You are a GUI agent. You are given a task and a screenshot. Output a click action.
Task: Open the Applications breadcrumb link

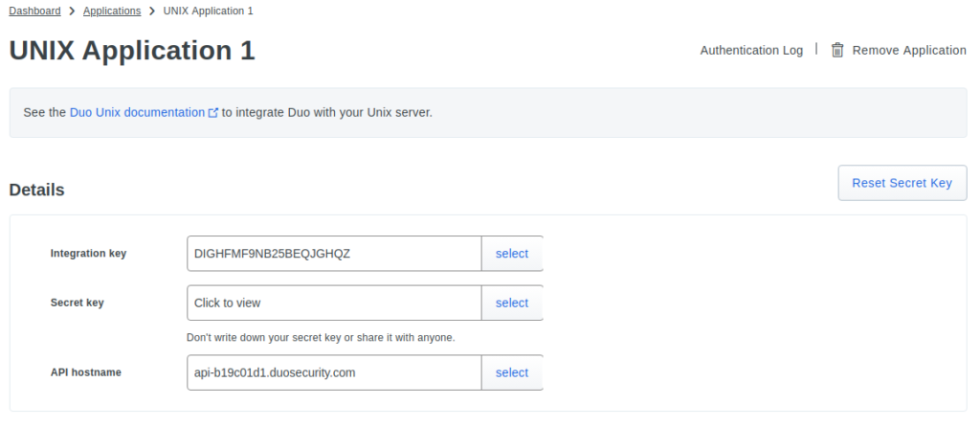(112, 11)
